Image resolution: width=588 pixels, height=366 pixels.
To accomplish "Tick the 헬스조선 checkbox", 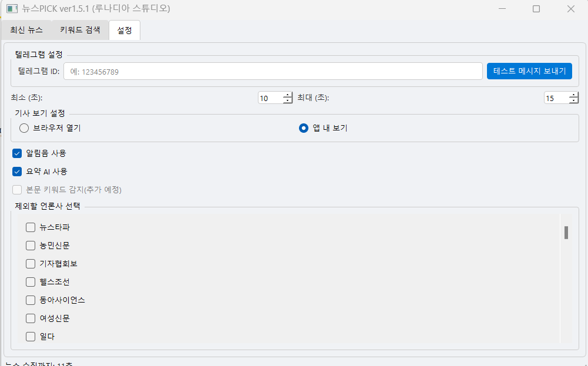I will tap(31, 282).
